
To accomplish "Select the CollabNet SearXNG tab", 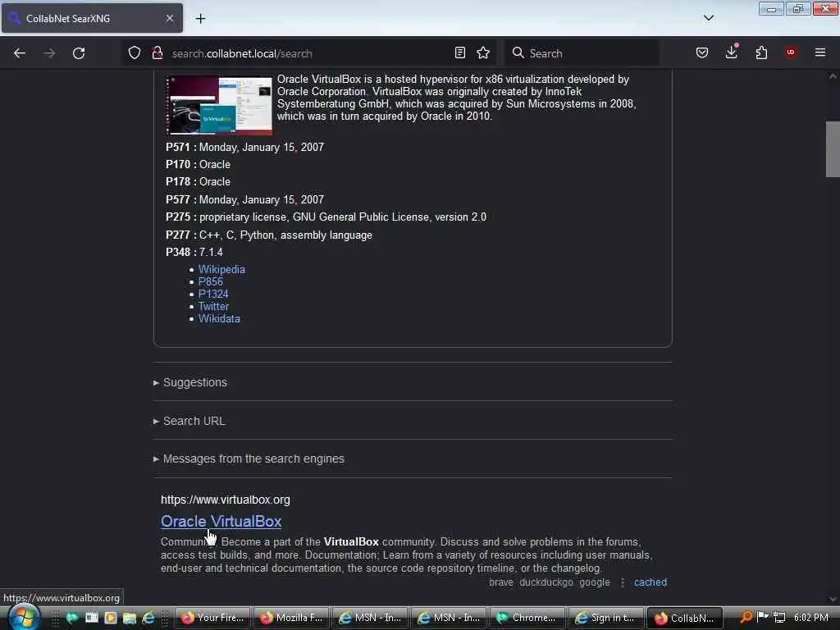I will [92, 18].
